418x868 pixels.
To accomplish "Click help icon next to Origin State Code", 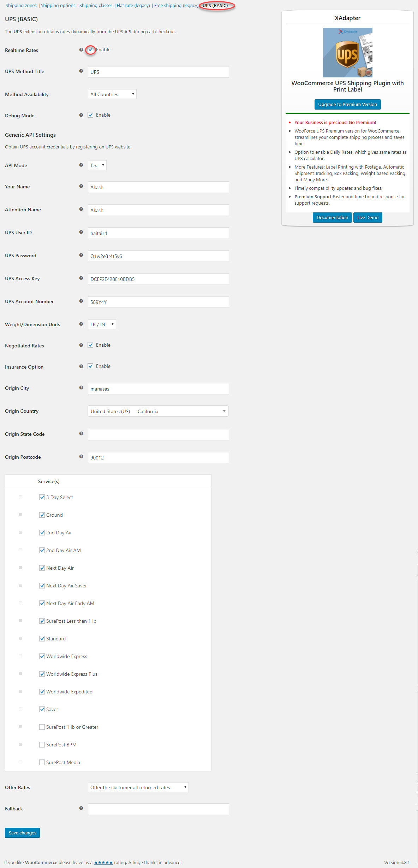I will click(x=81, y=434).
